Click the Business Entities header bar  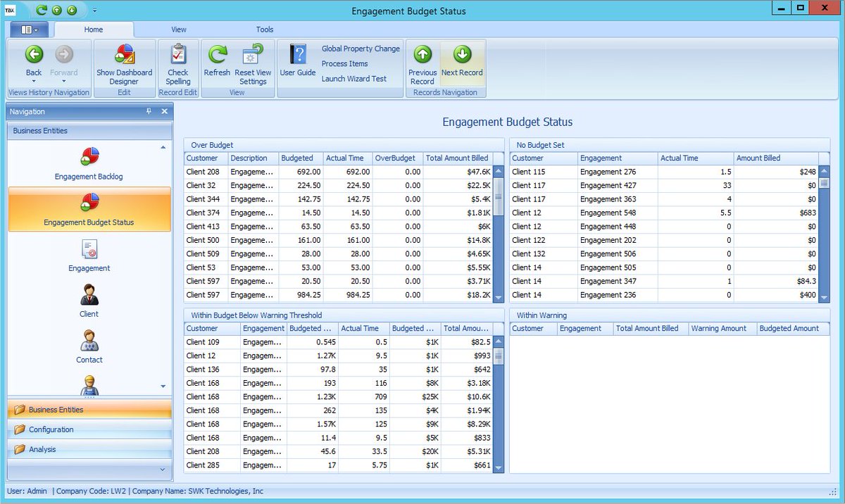pyautogui.click(x=89, y=131)
